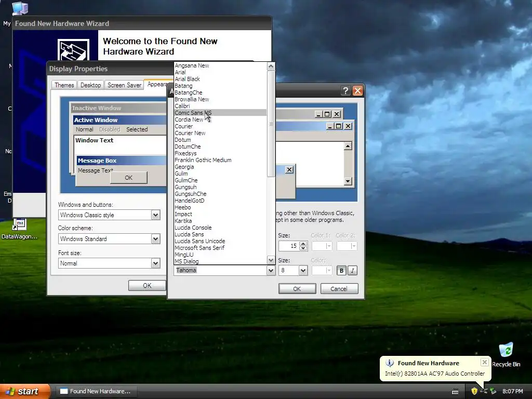This screenshot has width=532, height=399.
Task: Choose Cordia New from the list
Action: coord(220,119)
